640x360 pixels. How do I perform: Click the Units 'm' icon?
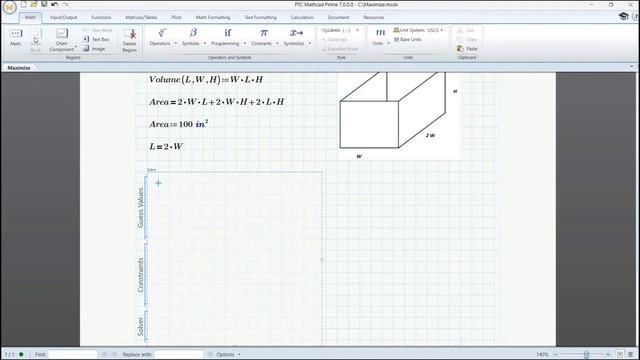pyautogui.click(x=380, y=33)
